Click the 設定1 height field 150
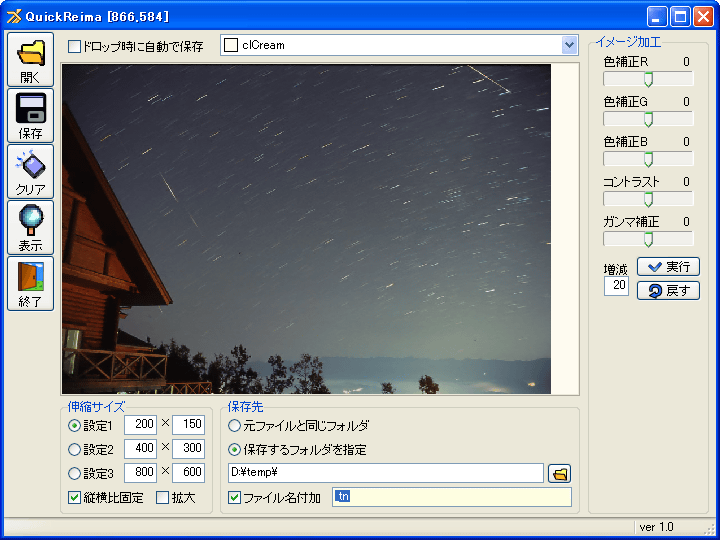 coord(188,425)
